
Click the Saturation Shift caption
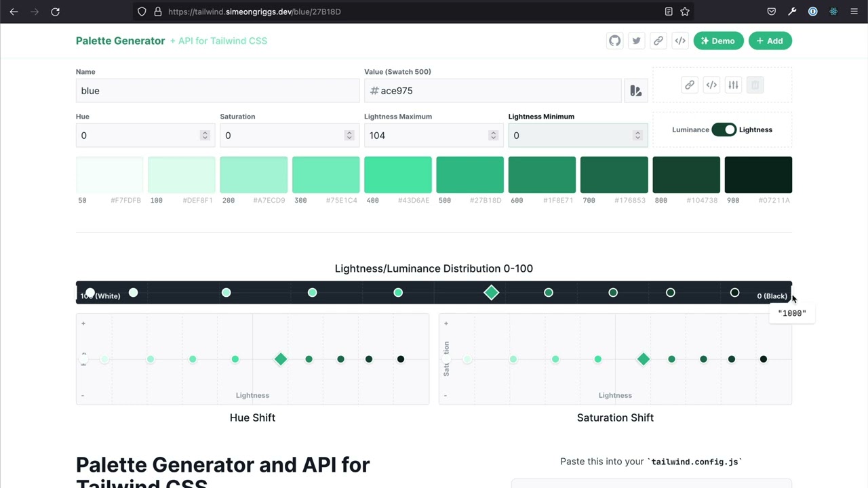tap(615, 418)
